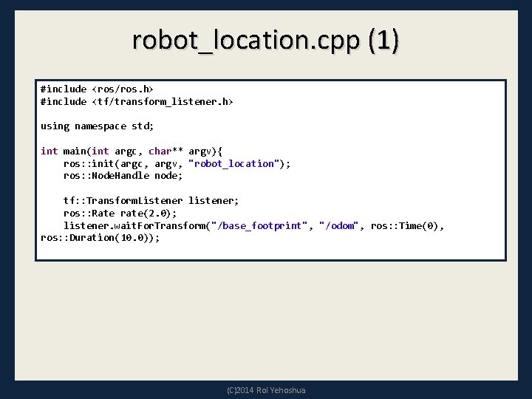Click the listener.waitForTransform line
This screenshot has width=532, height=399.
253,225
